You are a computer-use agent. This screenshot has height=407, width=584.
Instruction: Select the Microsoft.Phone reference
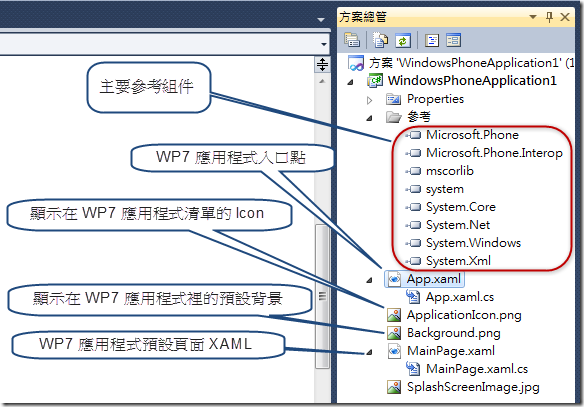tap(472, 134)
